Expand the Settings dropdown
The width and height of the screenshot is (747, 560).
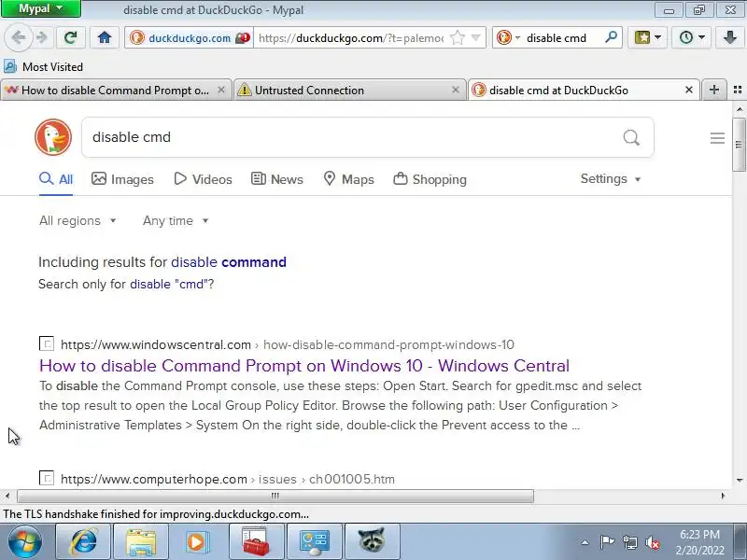coord(611,179)
